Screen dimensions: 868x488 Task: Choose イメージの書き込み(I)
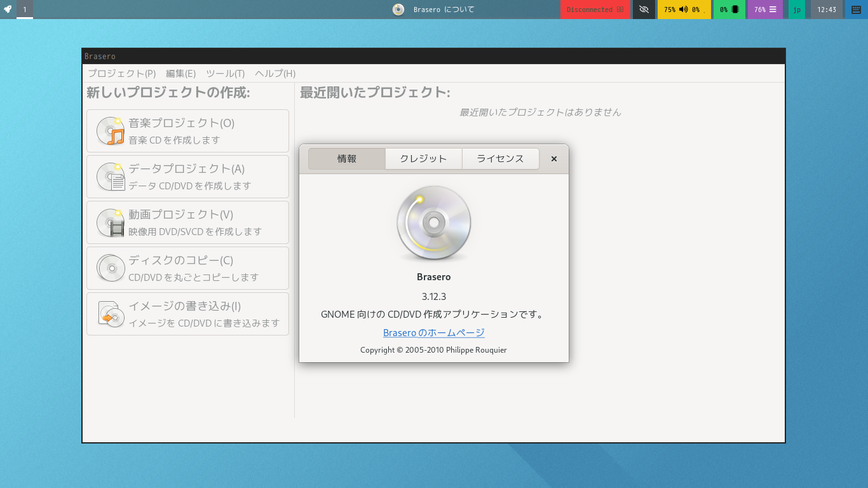(187, 314)
